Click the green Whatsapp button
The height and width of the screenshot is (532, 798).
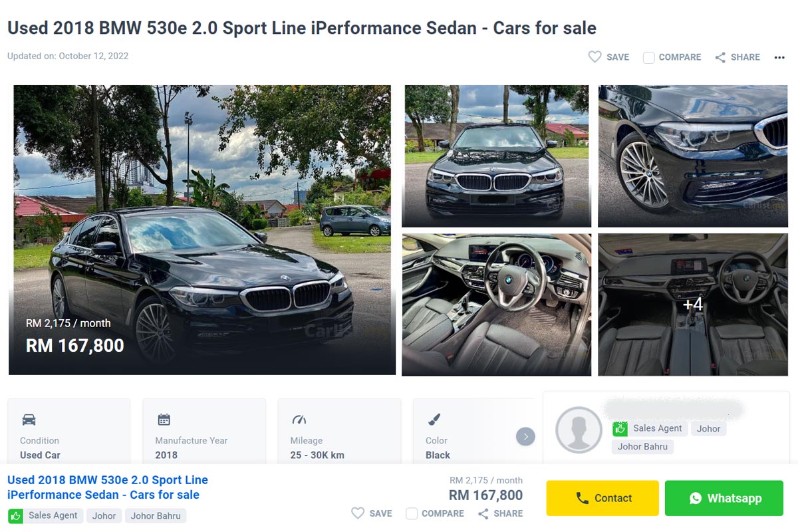724,498
